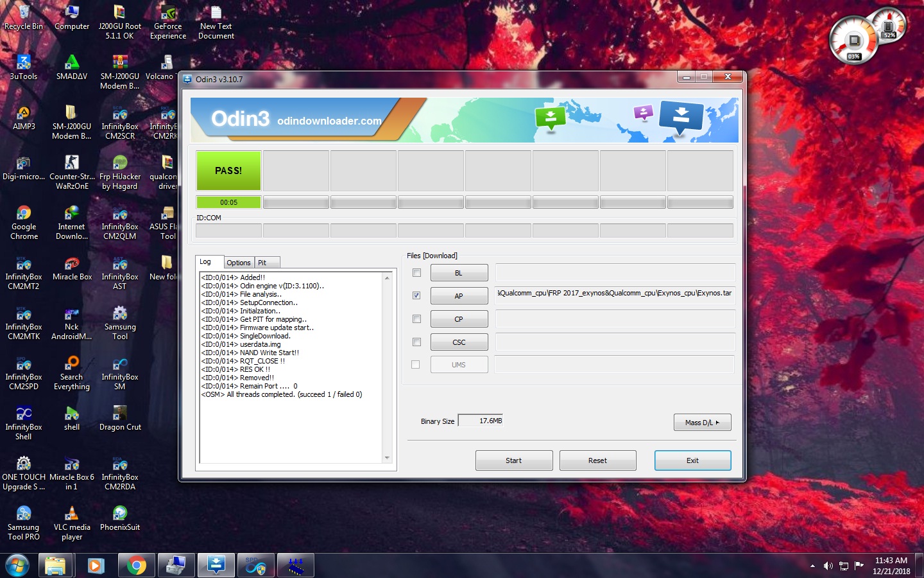Open File Explorer from taskbar
The height and width of the screenshot is (578, 924).
(x=55, y=566)
